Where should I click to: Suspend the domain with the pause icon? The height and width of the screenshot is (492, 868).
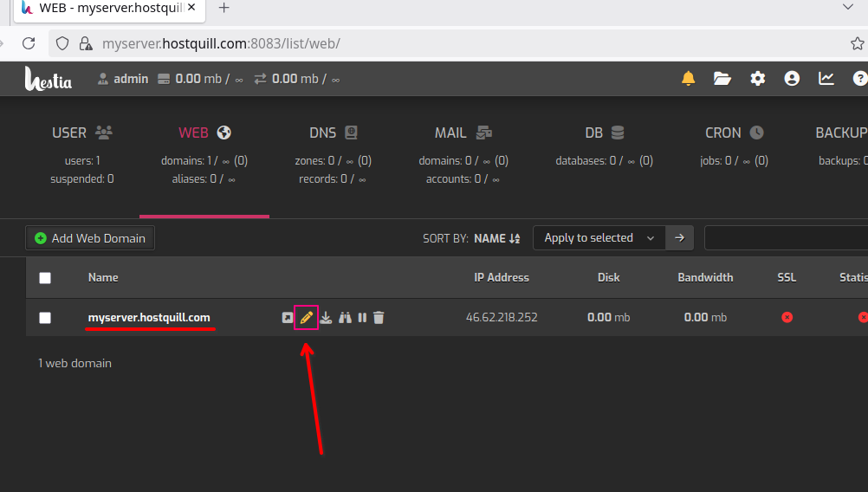coord(362,318)
